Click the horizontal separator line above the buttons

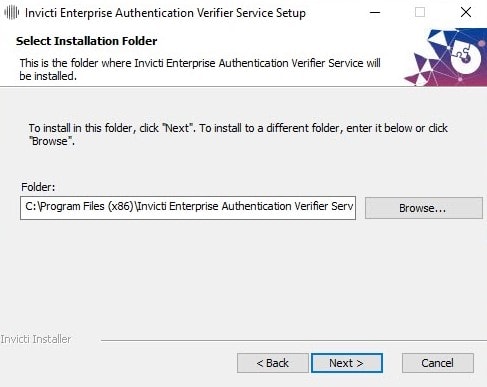[294, 340]
